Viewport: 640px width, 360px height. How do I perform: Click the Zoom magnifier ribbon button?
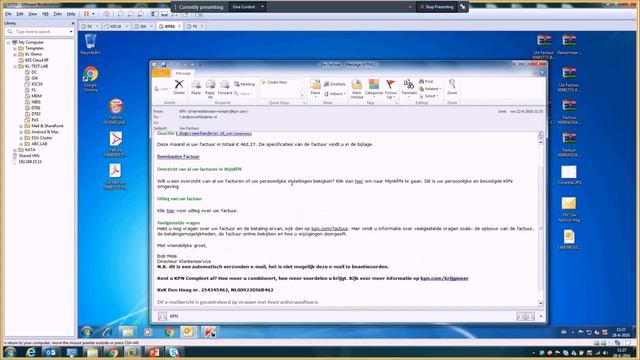pos(452,87)
